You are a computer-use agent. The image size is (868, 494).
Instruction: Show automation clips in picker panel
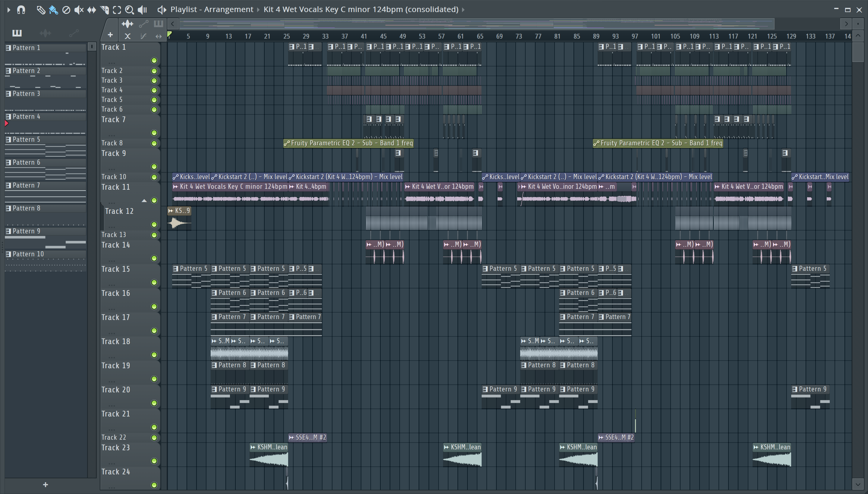point(74,33)
